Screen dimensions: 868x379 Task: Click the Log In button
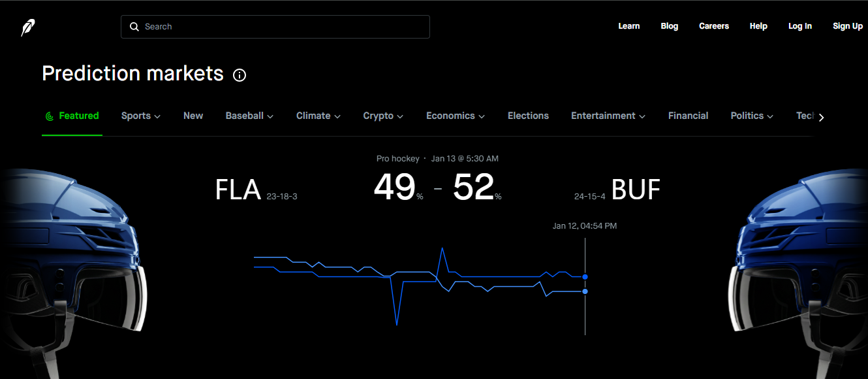pyautogui.click(x=800, y=26)
